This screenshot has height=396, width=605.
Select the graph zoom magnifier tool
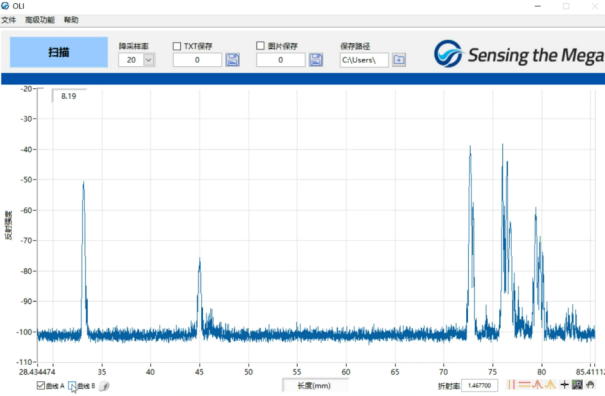[577, 384]
